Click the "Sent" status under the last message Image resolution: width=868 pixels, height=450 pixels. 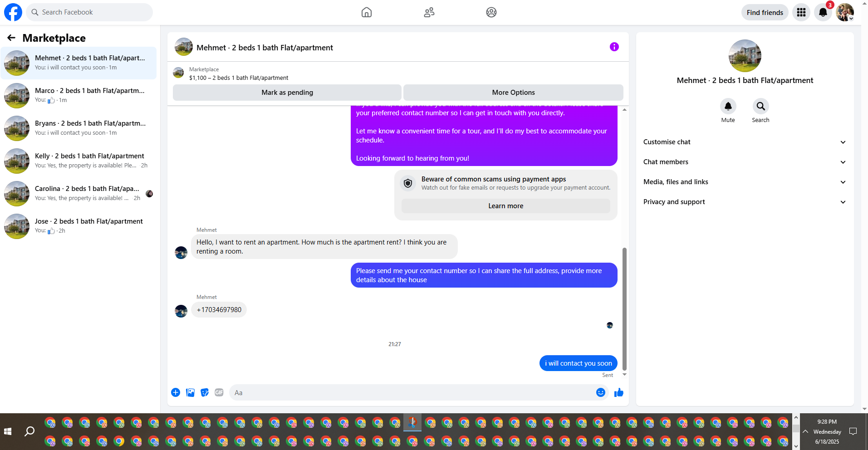608,375
